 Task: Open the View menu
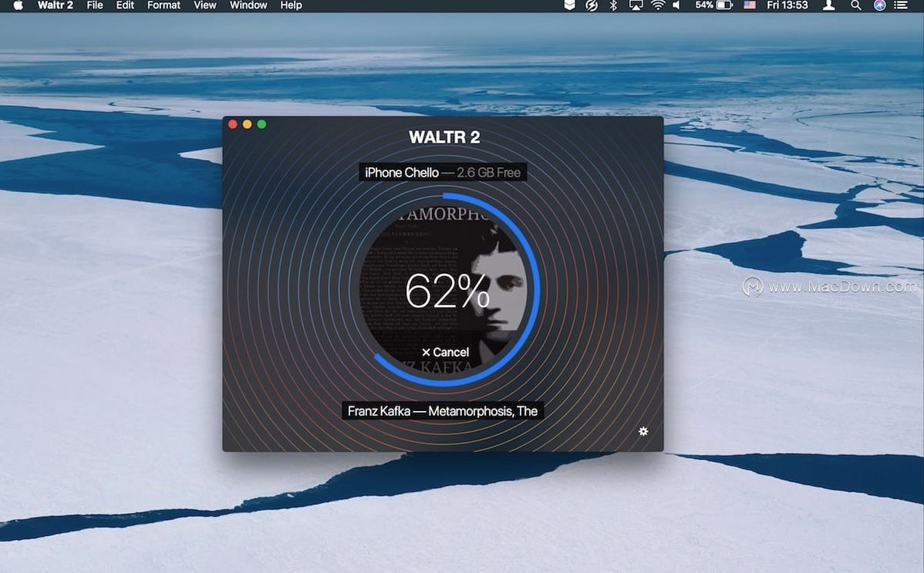click(205, 5)
